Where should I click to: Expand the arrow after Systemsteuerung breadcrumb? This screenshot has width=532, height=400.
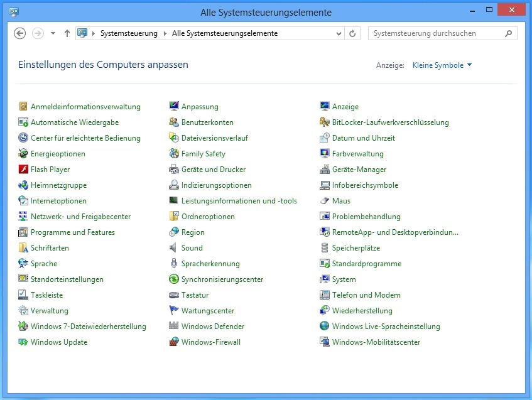tap(165, 33)
